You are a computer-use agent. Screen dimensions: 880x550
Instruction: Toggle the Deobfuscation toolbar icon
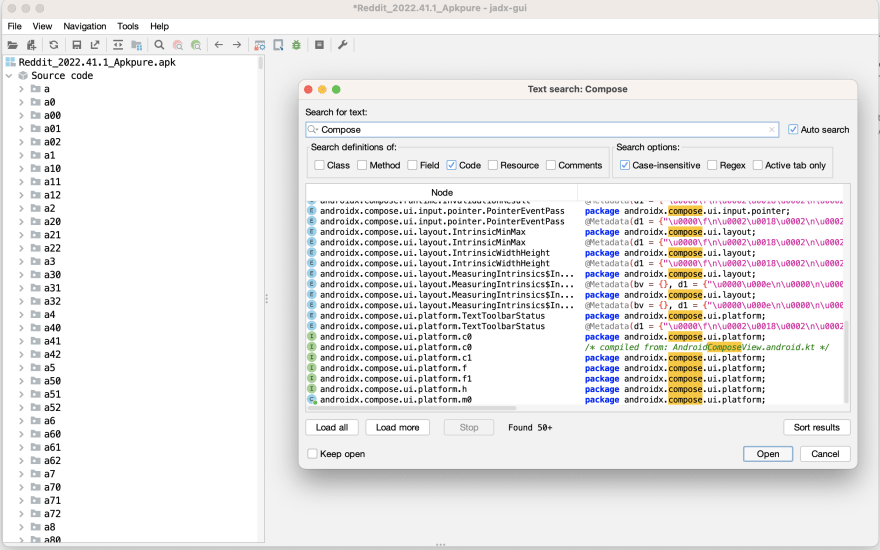[x=260, y=45]
